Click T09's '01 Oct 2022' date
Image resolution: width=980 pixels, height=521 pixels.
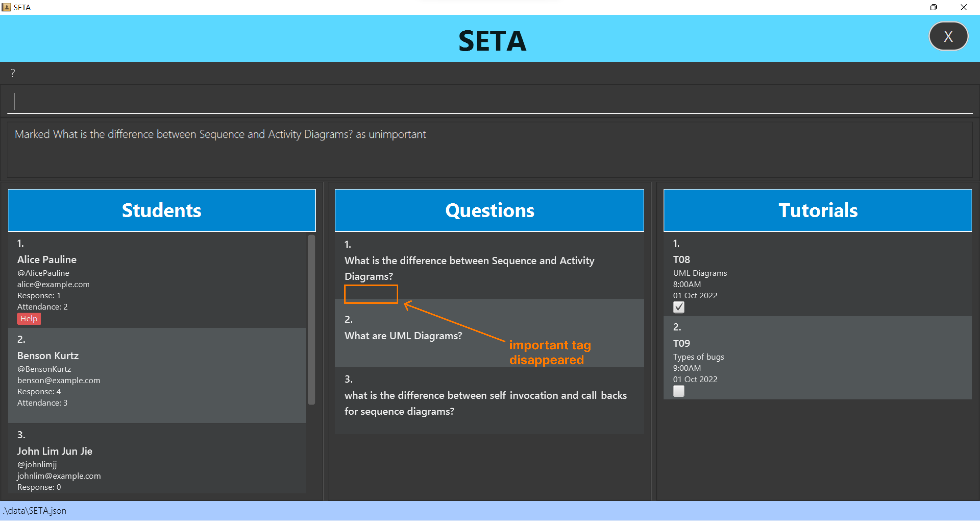pyautogui.click(x=695, y=379)
